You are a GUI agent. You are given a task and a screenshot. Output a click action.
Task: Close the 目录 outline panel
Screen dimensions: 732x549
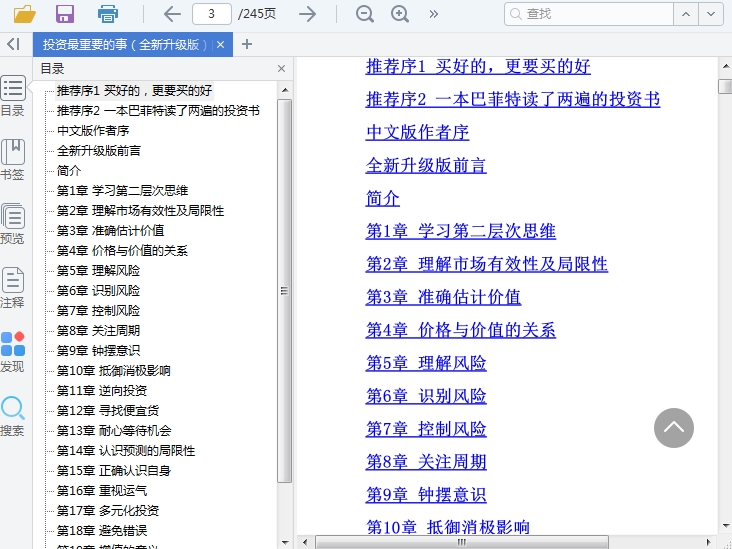coord(281,69)
